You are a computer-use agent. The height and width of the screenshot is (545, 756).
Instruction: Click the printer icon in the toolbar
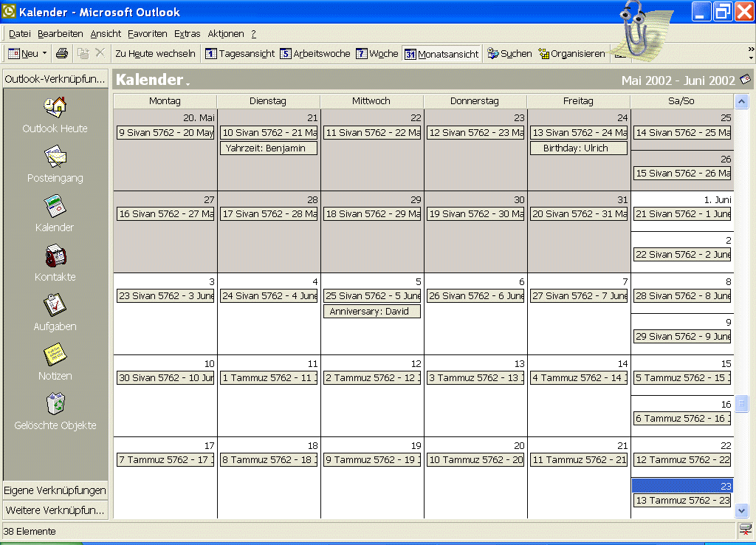click(62, 53)
